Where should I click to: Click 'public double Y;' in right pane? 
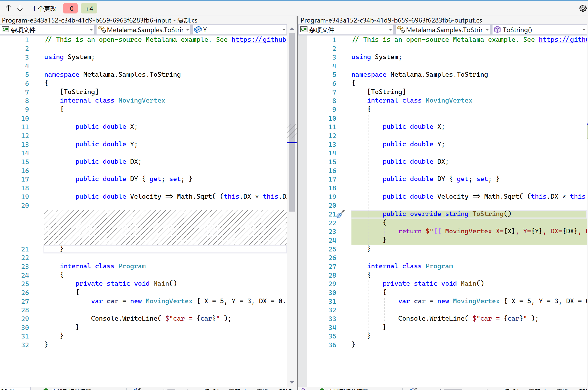[x=414, y=144]
